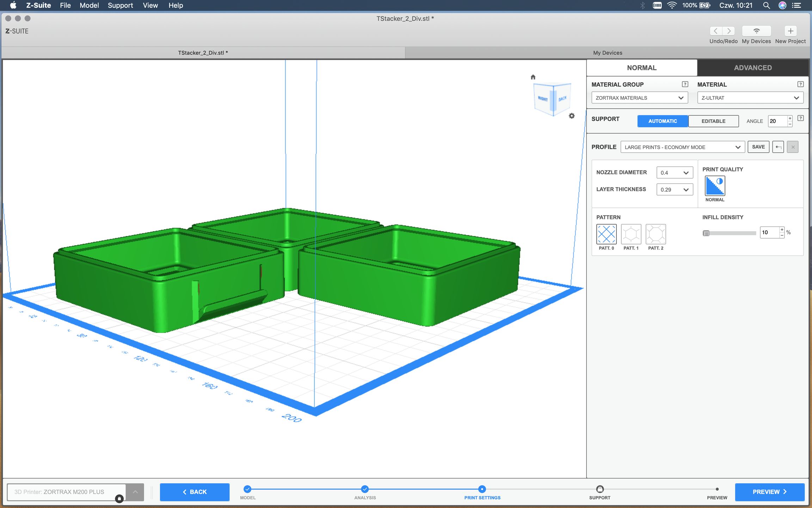The image size is (812, 508).
Task: Save the current profile
Action: [758, 147]
